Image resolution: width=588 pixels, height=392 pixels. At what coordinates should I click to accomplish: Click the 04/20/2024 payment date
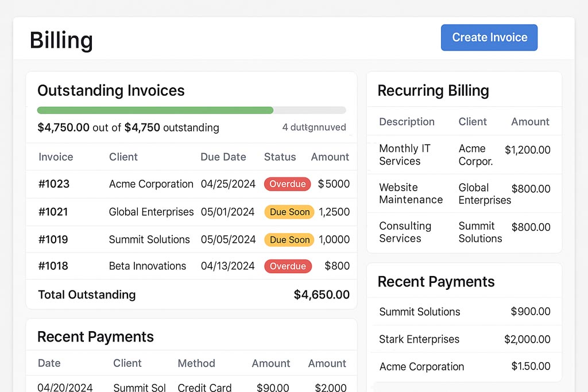pyautogui.click(x=65, y=387)
